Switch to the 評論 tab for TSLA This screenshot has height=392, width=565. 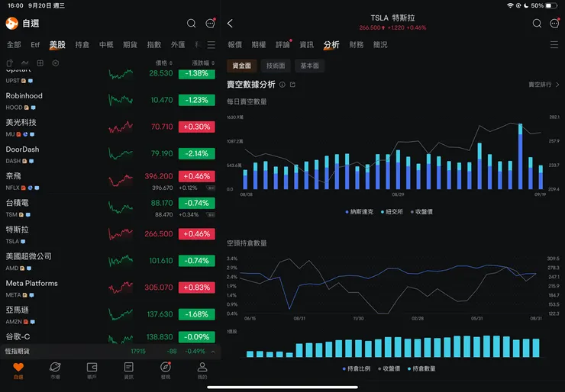pos(282,45)
